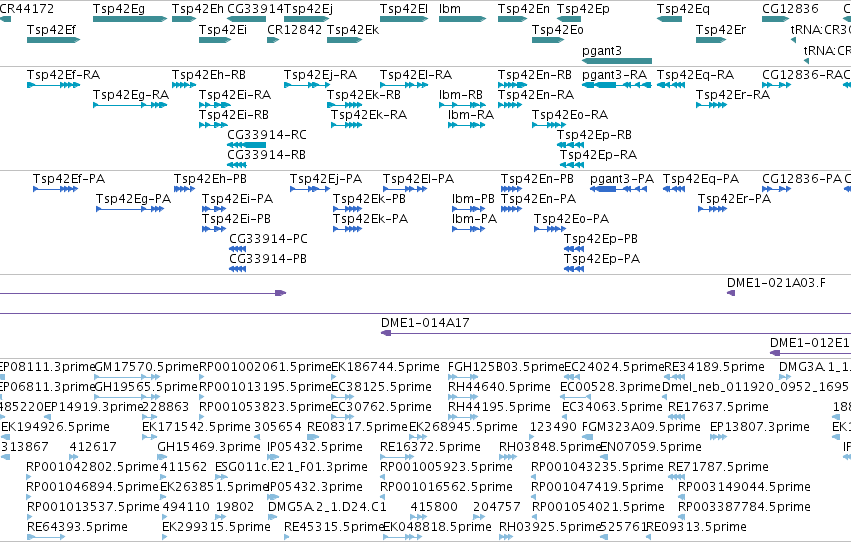Select the lbm-RA transcript label
The height and width of the screenshot is (542, 851).
point(471,114)
